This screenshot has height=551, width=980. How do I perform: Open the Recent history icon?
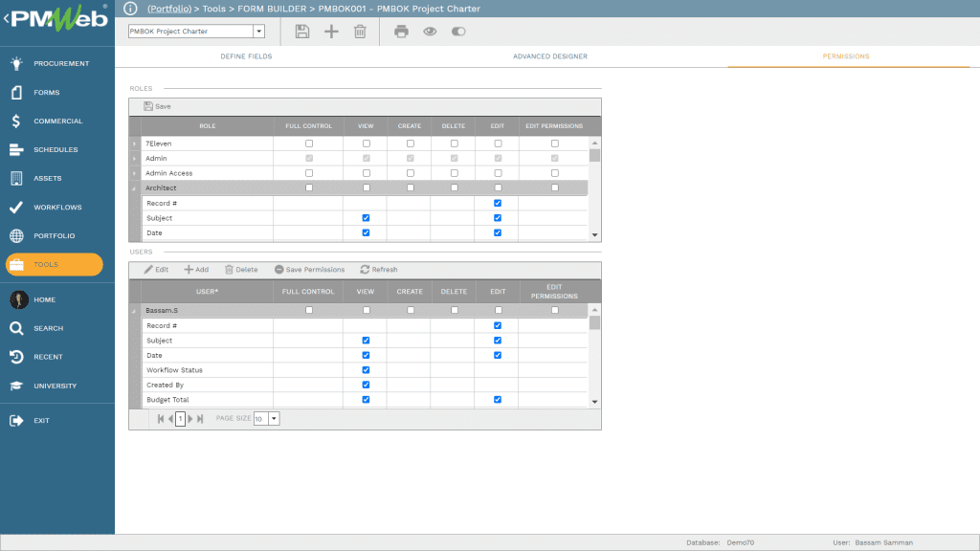pyautogui.click(x=17, y=357)
